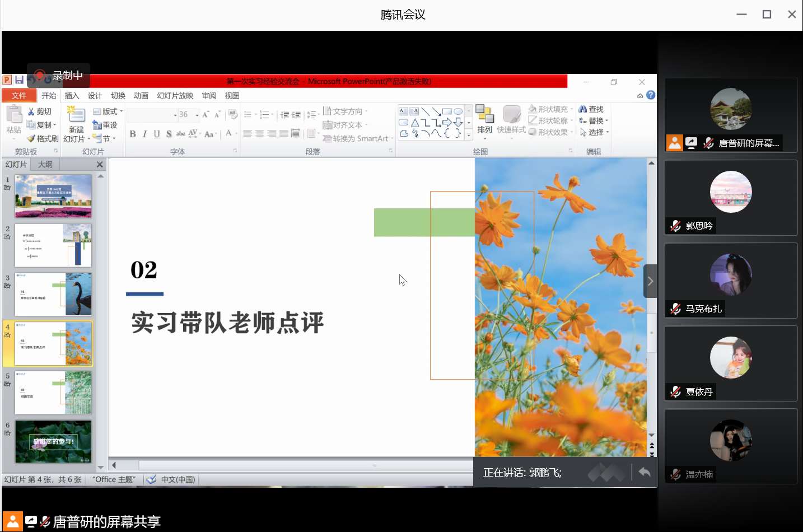Select slide 3 thumbnail in the slide panel

tap(53, 294)
